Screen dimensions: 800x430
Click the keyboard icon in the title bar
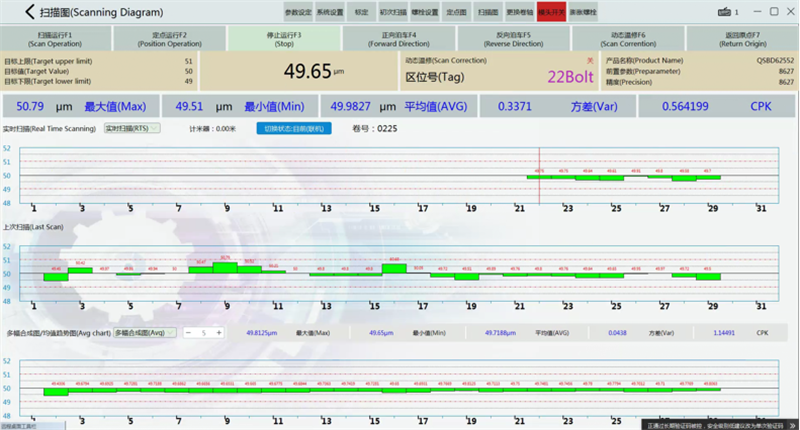(x=723, y=12)
